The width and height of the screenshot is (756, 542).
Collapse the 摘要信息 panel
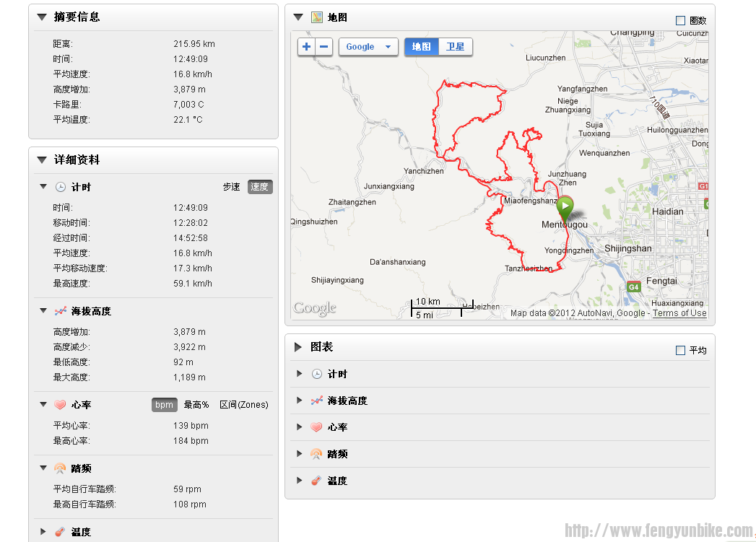pos(41,17)
